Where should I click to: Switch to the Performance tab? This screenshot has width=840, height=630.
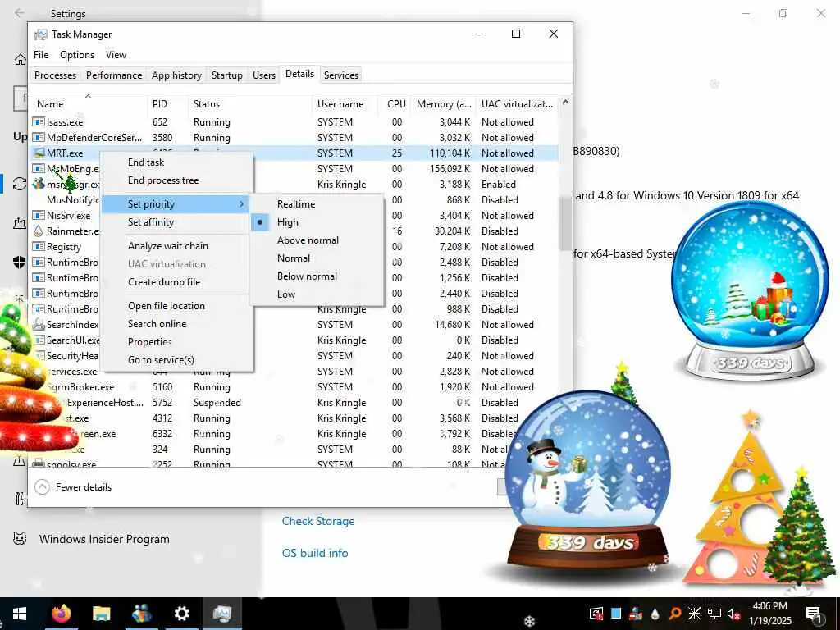point(114,75)
